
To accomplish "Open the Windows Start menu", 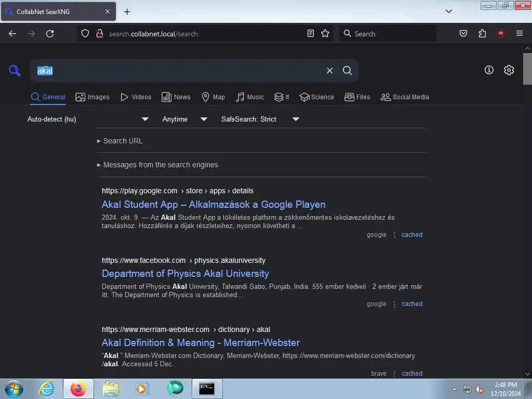I will (14, 389).
